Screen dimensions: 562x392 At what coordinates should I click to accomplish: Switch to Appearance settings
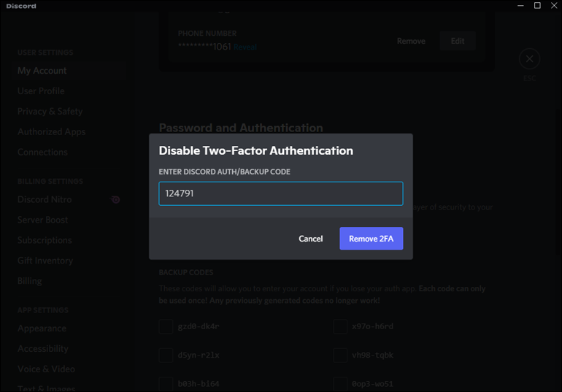[x=42, y=328]
